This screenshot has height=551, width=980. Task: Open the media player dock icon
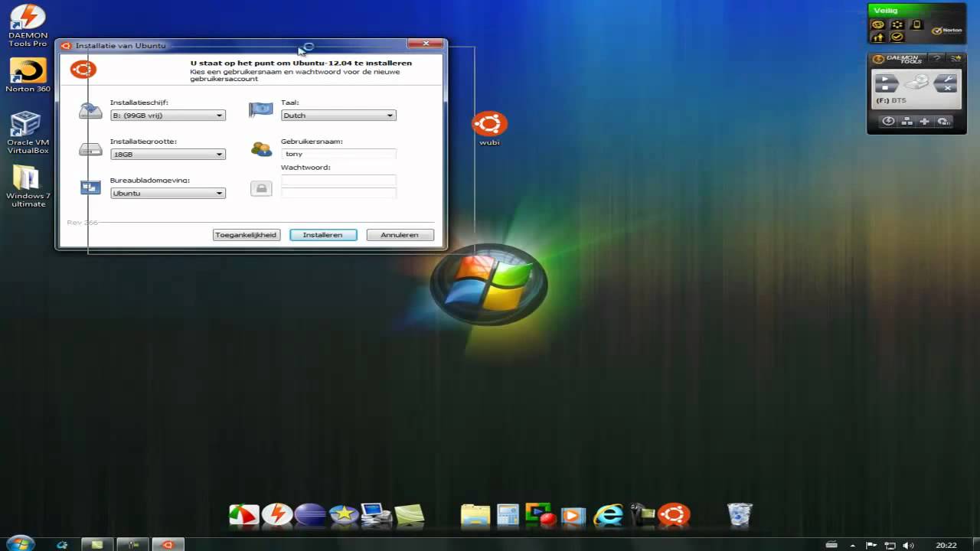tap(573, 515)
